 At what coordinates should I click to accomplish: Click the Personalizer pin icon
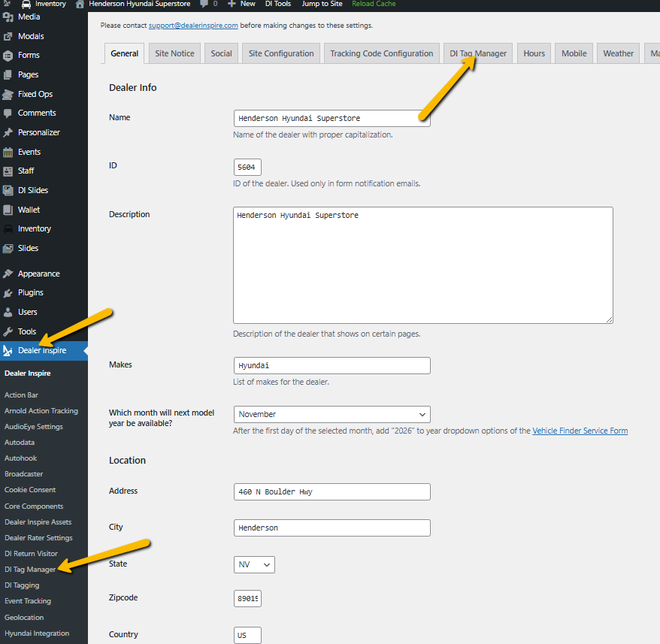coord(8,132)
